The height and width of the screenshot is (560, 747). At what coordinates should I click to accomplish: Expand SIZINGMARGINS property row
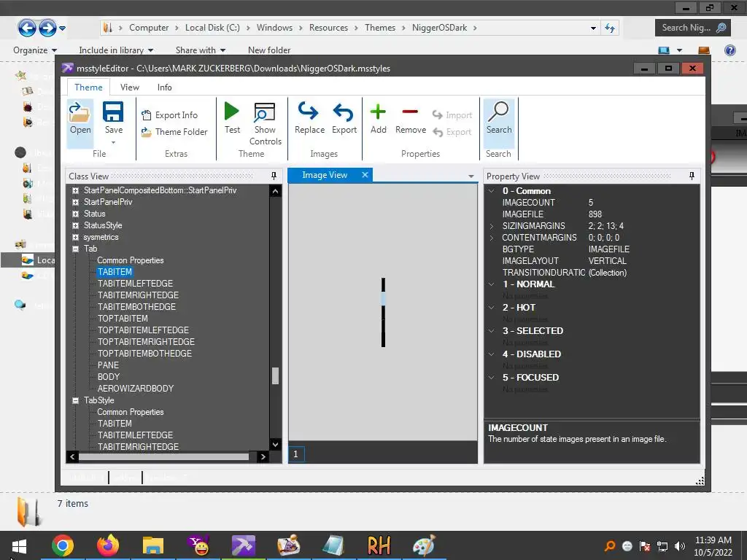tap(492, 226)
